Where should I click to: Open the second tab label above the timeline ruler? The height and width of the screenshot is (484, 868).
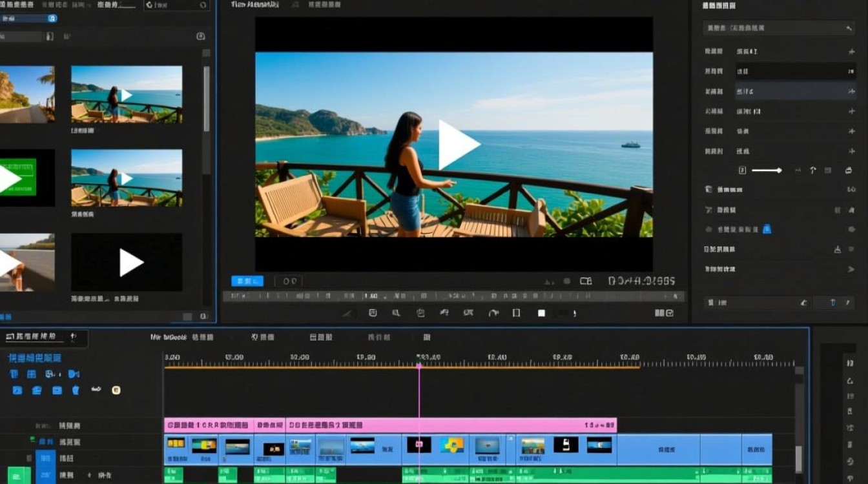pos(263,338)
